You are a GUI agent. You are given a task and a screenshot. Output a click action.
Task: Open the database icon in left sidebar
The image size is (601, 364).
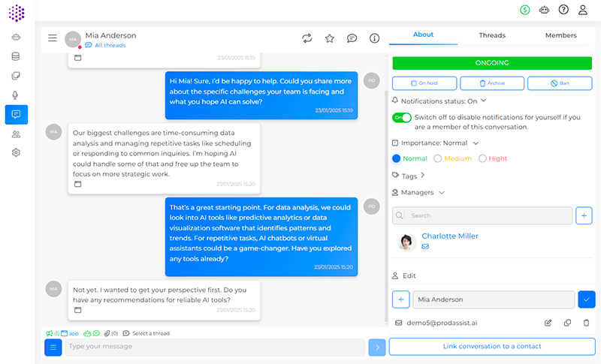click(16, 56)
